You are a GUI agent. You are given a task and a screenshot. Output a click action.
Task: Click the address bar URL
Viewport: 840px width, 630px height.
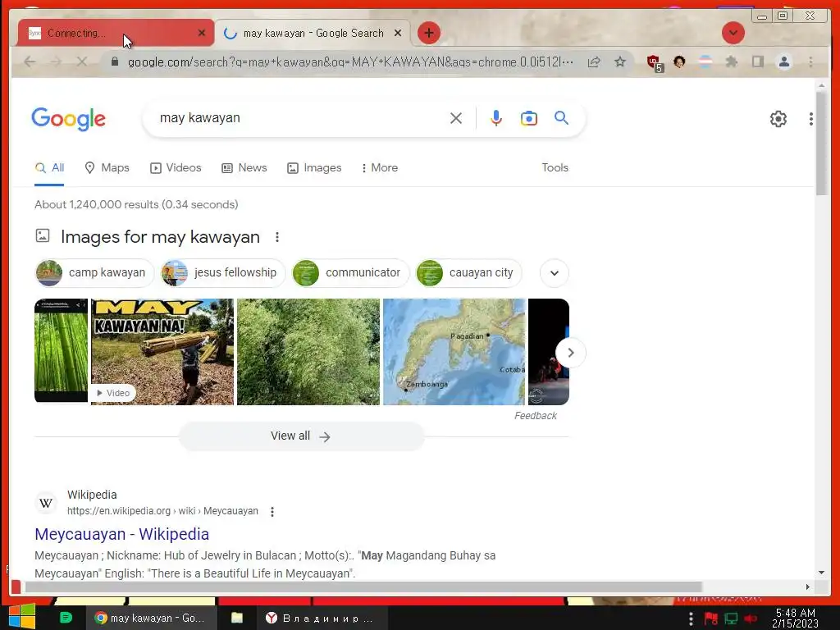point(350,62)
